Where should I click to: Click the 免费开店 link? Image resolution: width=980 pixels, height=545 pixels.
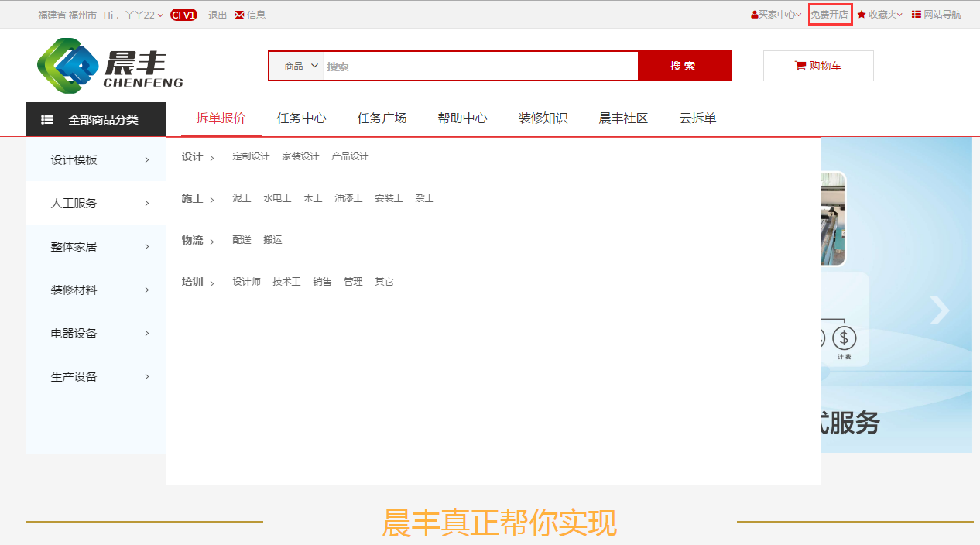830,15
